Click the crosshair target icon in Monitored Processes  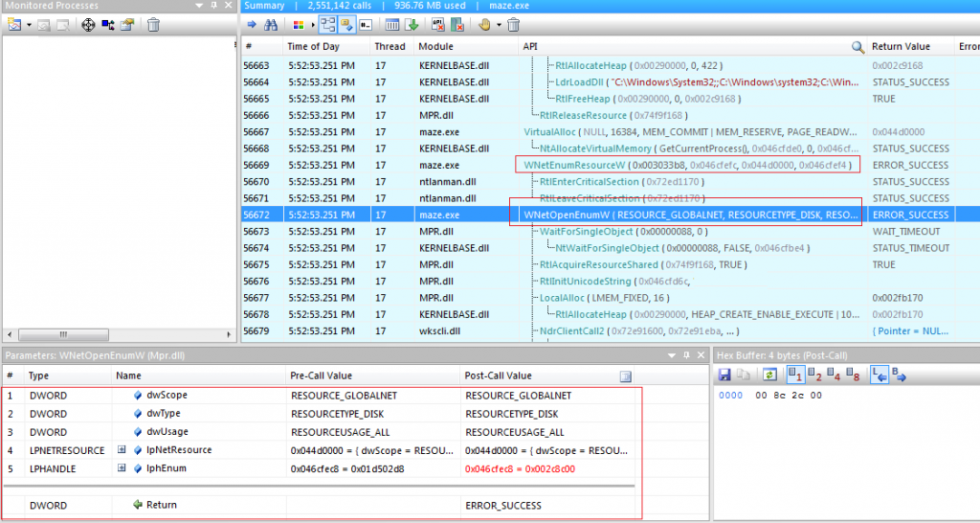[87, 25]
